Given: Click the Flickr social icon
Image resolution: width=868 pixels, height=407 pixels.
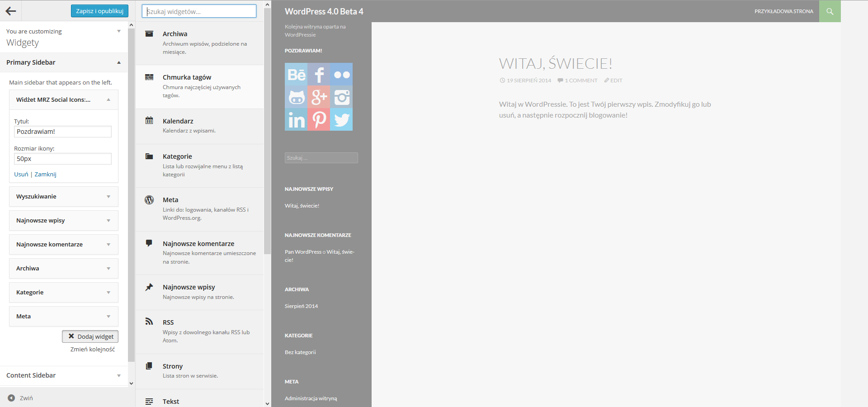Looking at the screenshot, I should (341, 74).
